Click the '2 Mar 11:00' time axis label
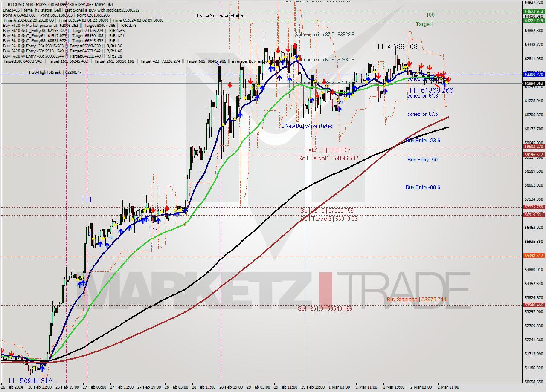This screenshot has width=546, height=392. point(448,387)
